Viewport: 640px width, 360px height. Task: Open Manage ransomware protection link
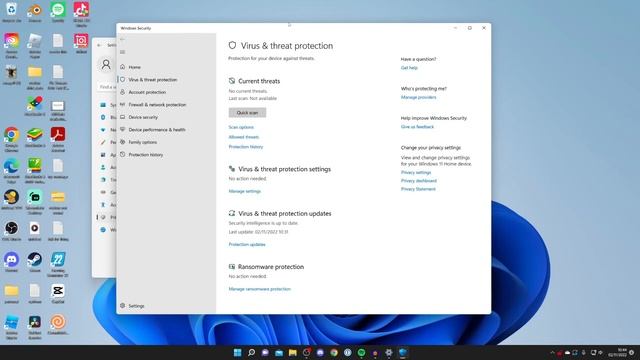[x=260, y=289]
